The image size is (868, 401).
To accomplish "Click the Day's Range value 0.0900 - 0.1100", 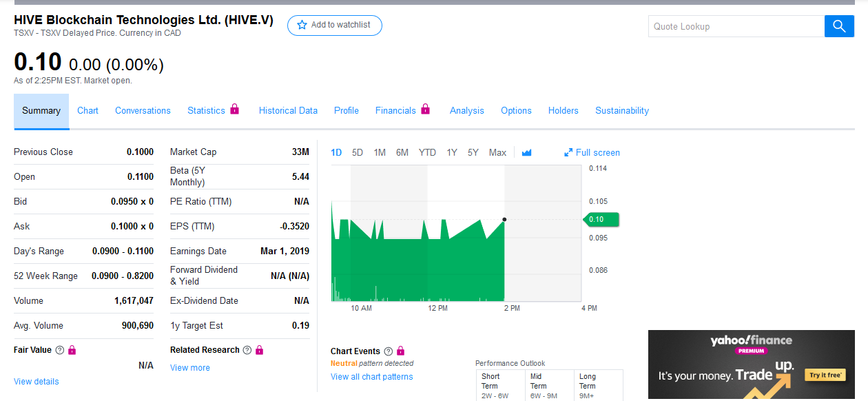I will click(123, 251).
